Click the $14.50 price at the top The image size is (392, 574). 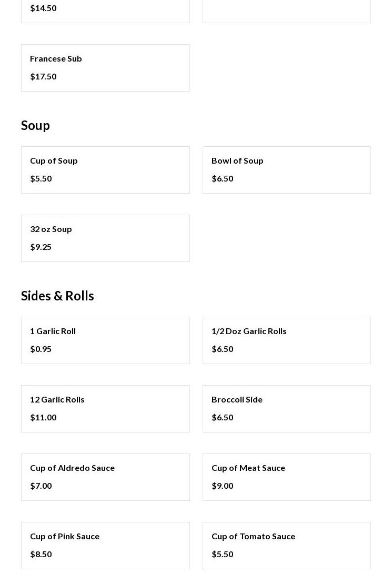pos(43,8)
